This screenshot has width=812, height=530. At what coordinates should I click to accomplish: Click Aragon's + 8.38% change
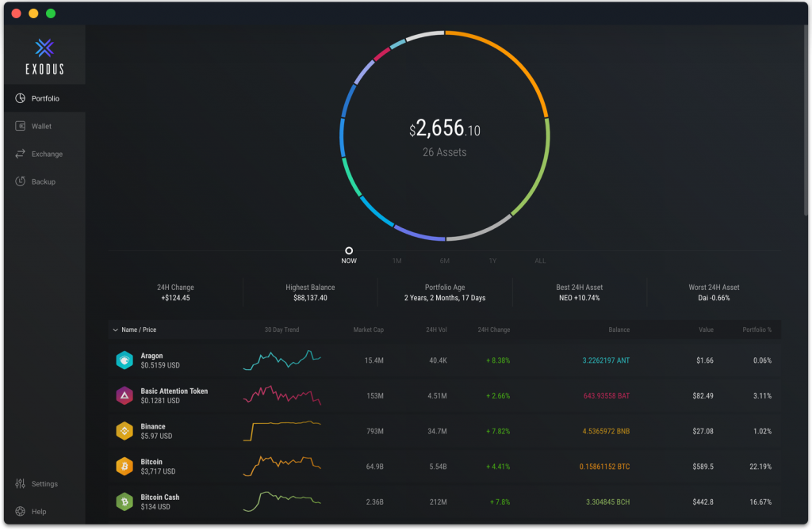point(498,360)
